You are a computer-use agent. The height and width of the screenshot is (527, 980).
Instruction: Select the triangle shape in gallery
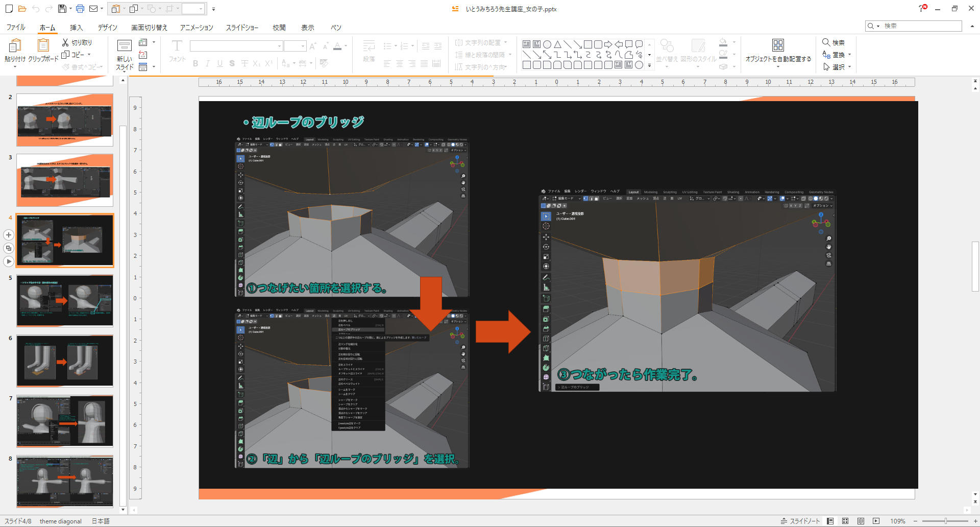557,44
